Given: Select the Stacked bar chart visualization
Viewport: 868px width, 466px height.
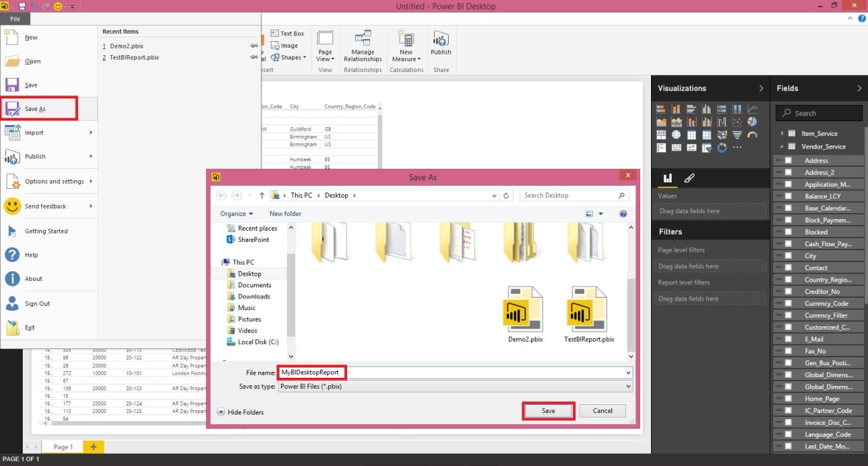Looking at the screenshot, I should (x=661, y=109).
